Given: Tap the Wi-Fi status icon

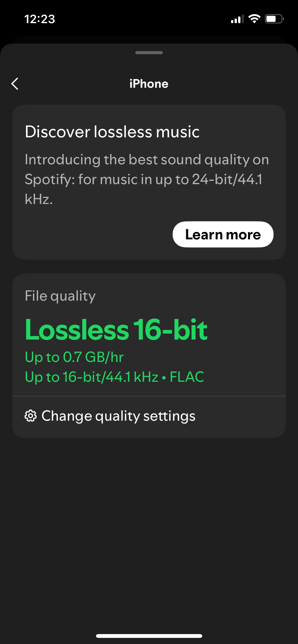Looking at the screenshot, I should coord(254,19).
